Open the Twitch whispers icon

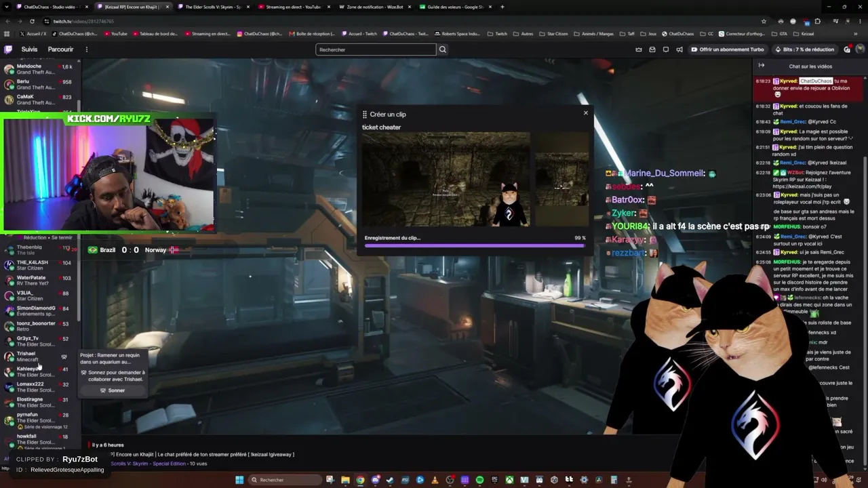tap(666, 49)
